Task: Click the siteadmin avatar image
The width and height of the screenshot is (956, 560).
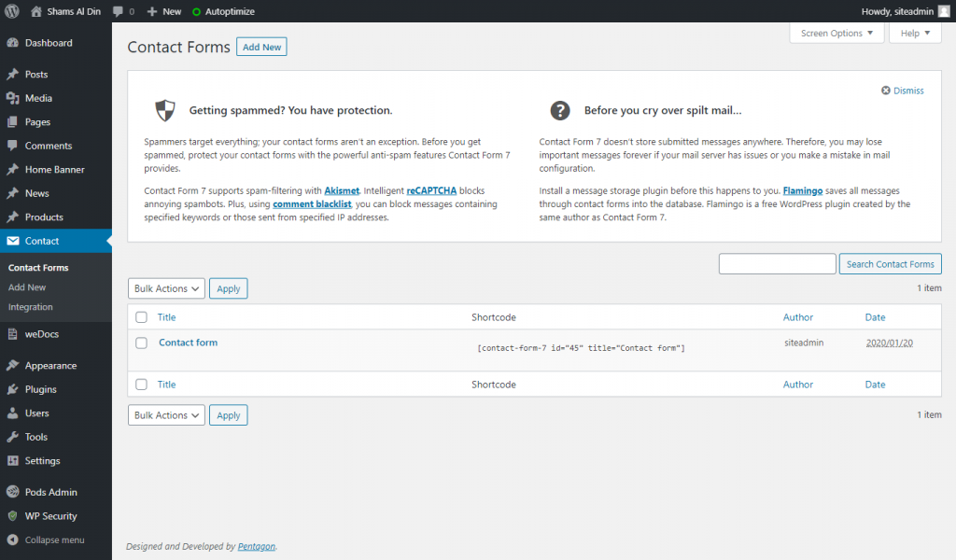Action: tap(943, 11)
